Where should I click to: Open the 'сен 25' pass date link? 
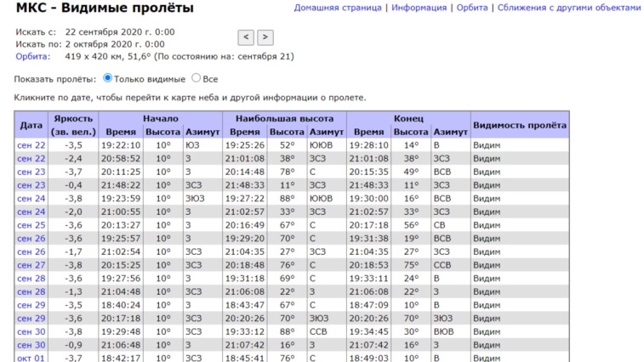[x=31, y=225]
